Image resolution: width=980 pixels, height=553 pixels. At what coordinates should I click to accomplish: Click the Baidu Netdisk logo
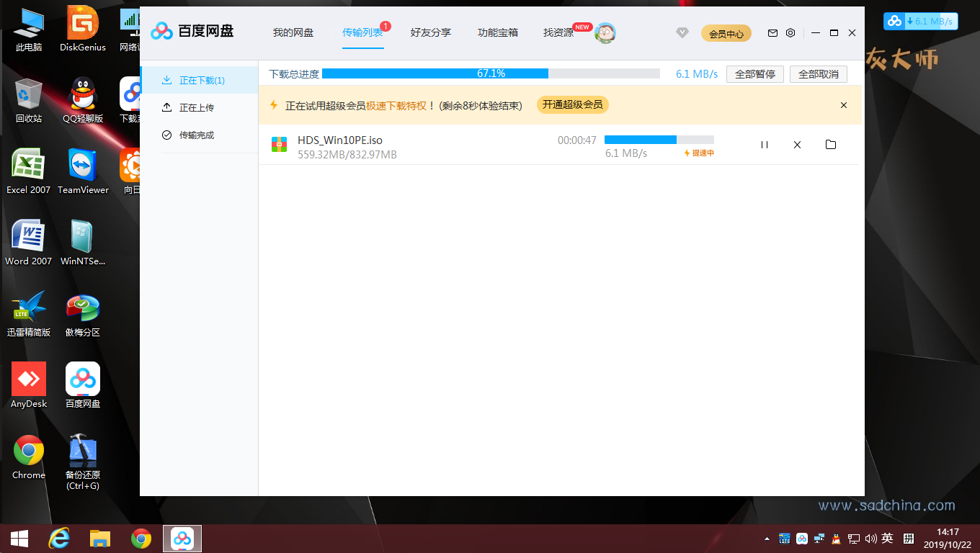coord(192,32)
